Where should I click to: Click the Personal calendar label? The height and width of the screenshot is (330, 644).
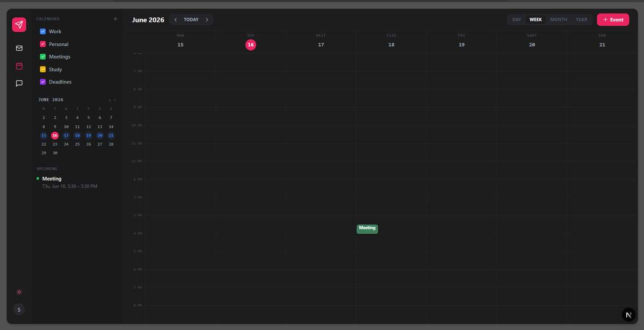click(59, 44)
